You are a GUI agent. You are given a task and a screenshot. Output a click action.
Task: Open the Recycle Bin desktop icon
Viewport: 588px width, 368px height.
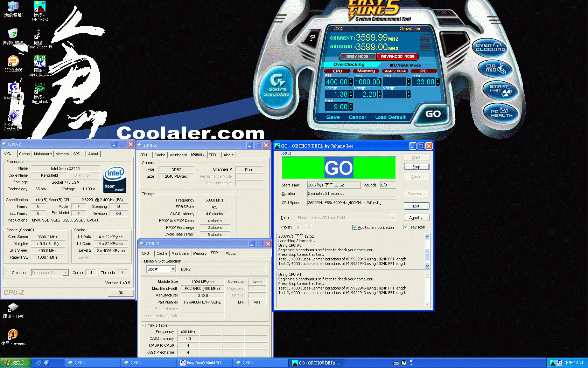(13, 37)
